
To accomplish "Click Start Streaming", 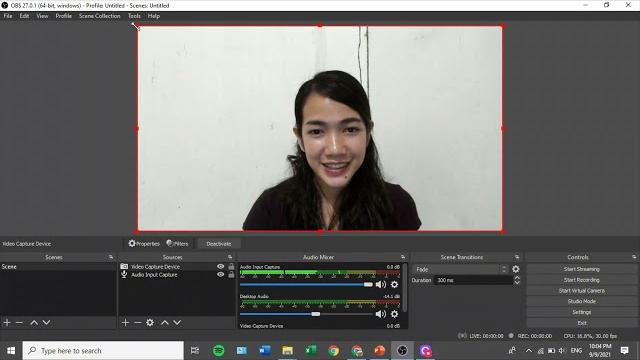I will [x=581, y=269].
